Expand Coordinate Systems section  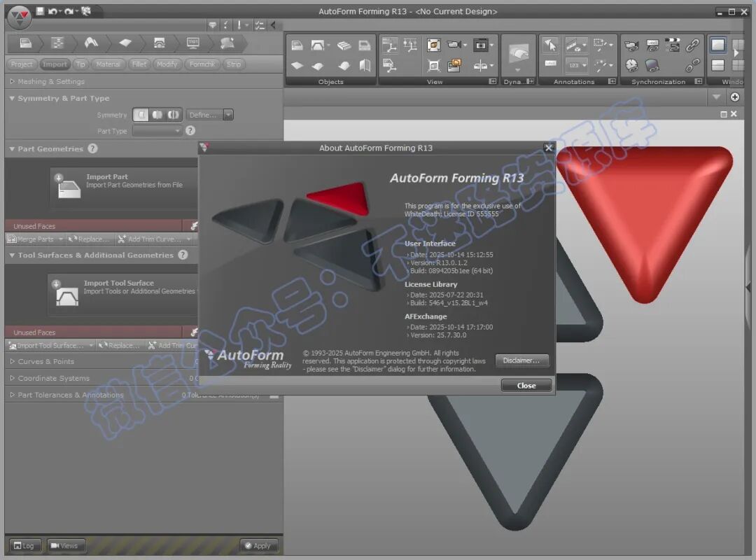13,378
